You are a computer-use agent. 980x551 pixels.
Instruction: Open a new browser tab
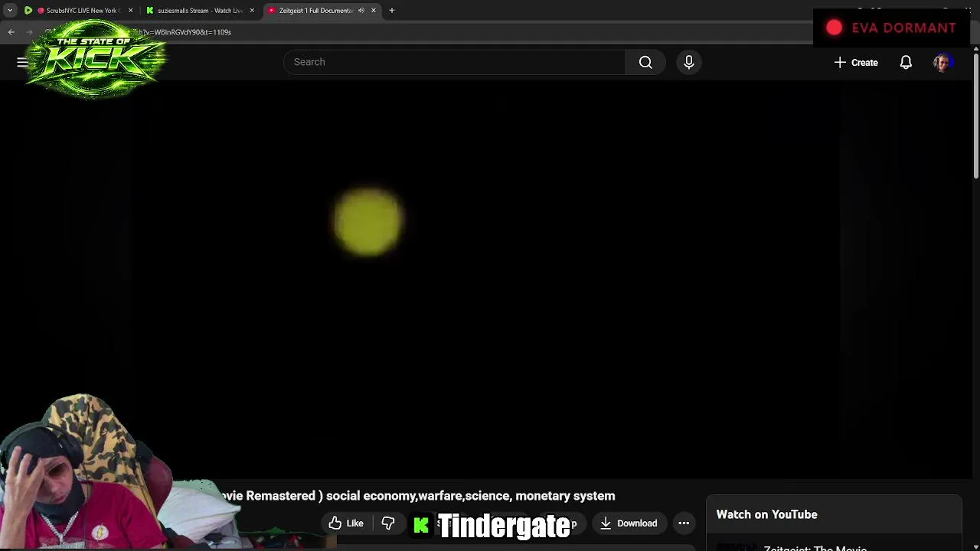click(x=392, y=11)
